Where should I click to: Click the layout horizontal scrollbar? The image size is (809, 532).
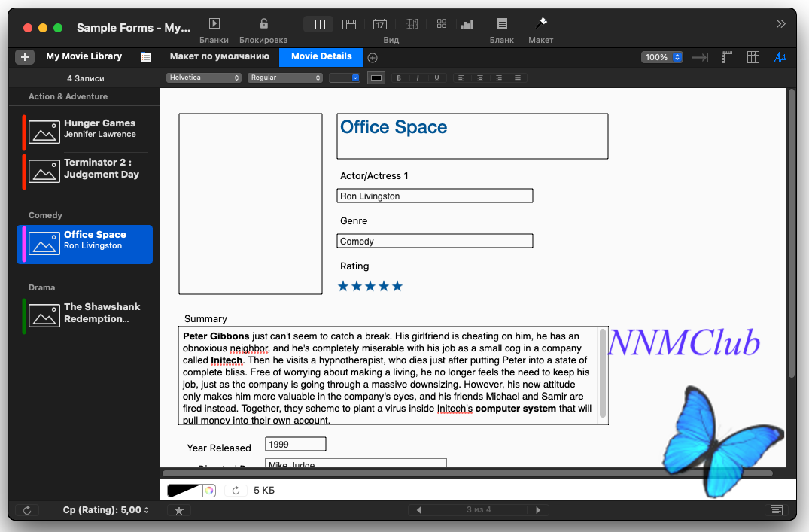click(467, 473)
